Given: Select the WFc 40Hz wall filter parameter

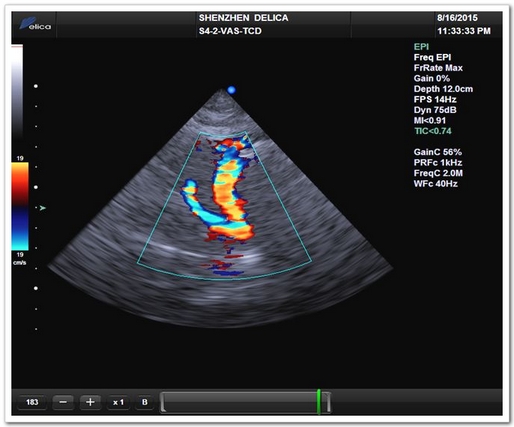Looking at the screenshot, I should click(435, 184).
